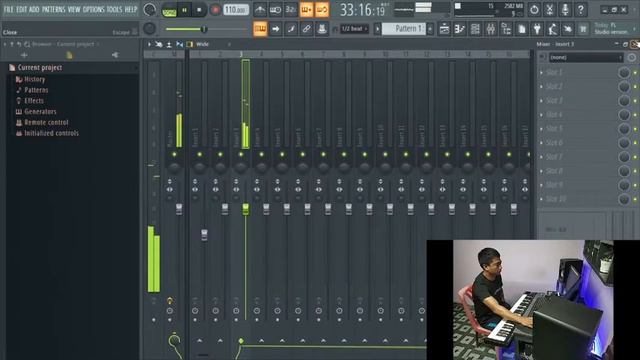The height and width of the screenshot is (360, 640).
Task: Disable effect Slot 1 with its LED
Action: pos(635,72)
